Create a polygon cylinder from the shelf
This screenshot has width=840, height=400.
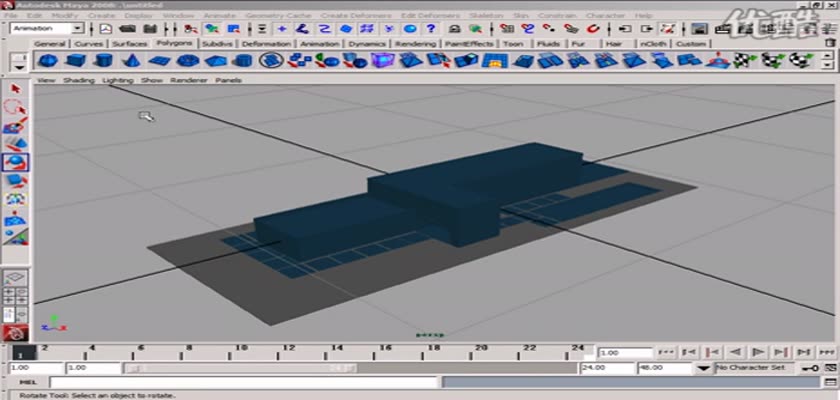(103, 61)
